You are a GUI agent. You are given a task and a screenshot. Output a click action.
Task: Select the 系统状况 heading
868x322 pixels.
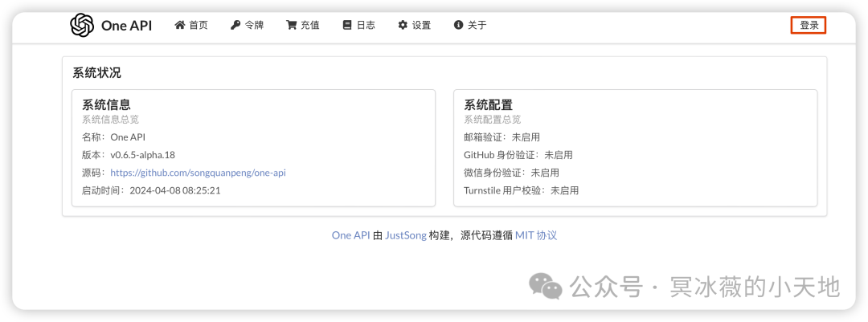(x=97, y=73)
